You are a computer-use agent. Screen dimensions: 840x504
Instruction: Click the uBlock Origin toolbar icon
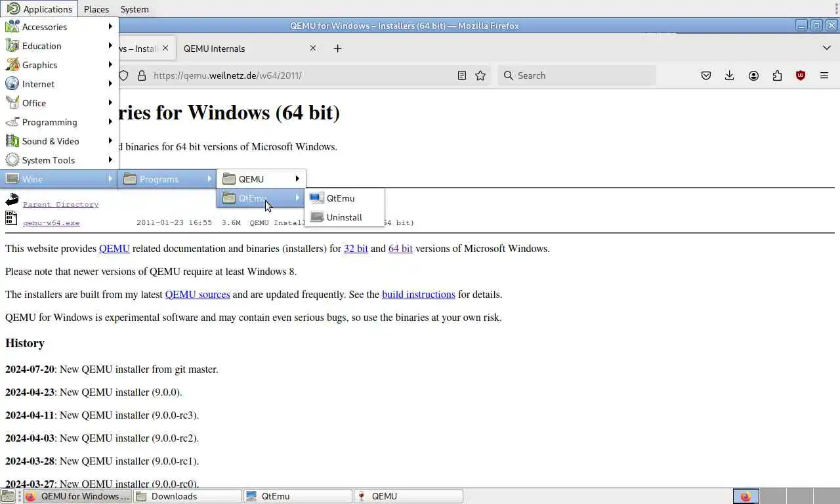801,75
